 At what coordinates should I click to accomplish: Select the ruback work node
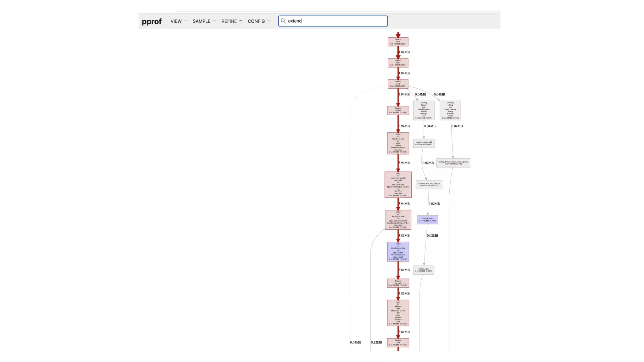click(398, 84)
